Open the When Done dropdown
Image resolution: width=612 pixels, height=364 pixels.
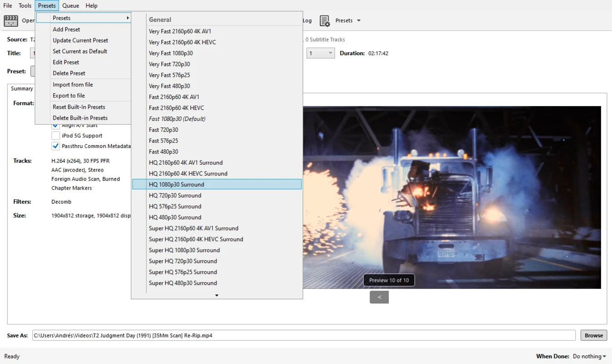pyautogui.click(x=589, y=356)
